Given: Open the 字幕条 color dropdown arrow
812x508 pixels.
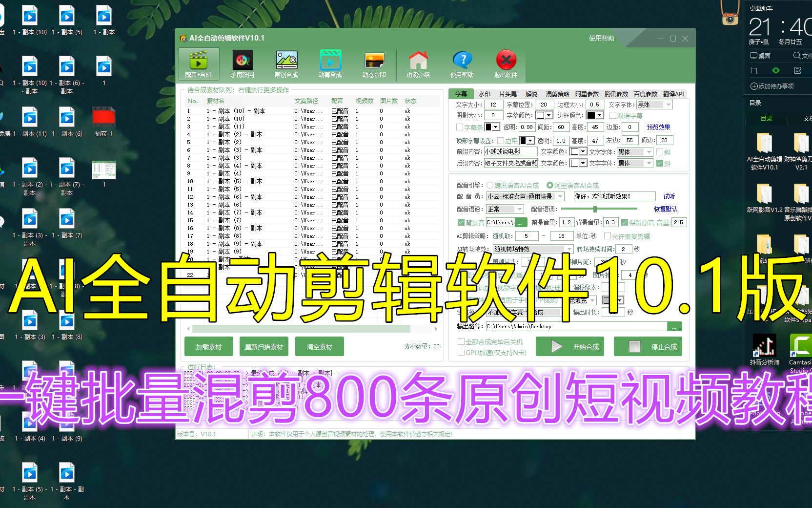Looking at the screenshot, I should click(496, 127).
